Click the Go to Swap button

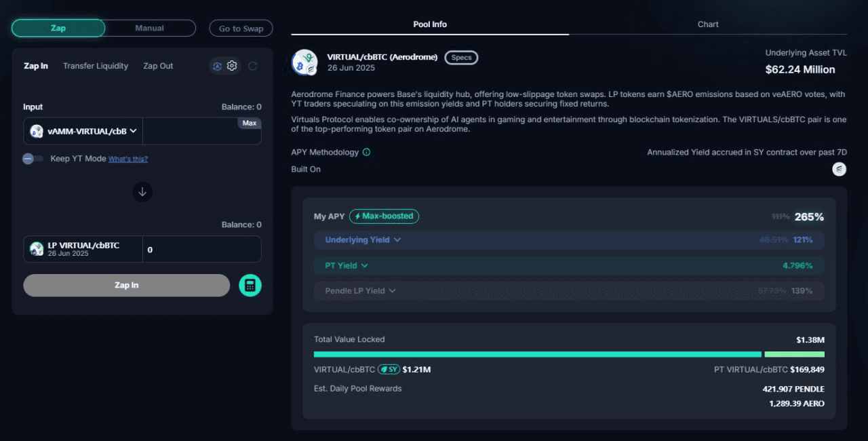pyautogui.click(x=241, y=28)
